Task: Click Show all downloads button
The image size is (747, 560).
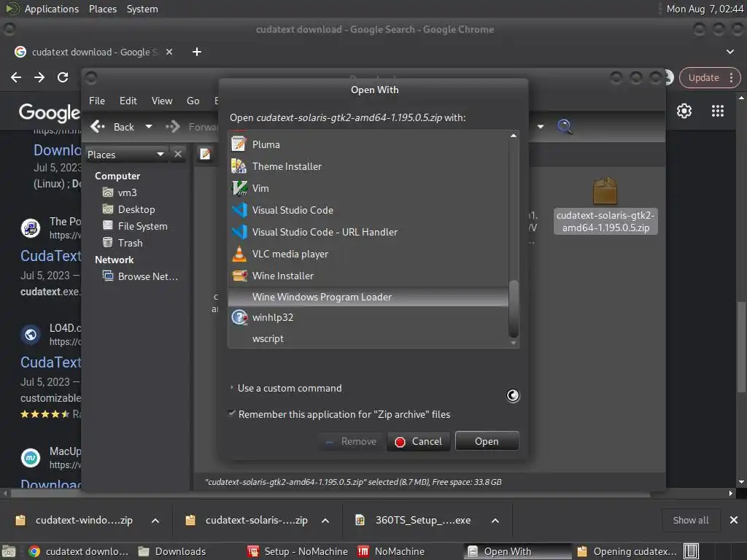Action: click(x=690, y=520)
